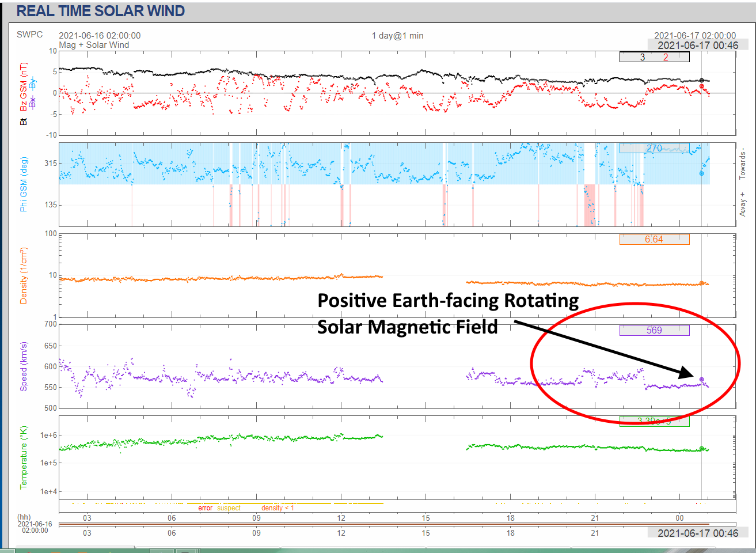This screenshot has width=756, height=553.
Task: Click the Mag + Solar Wind subtitle
Action: (x=94, y=45)
